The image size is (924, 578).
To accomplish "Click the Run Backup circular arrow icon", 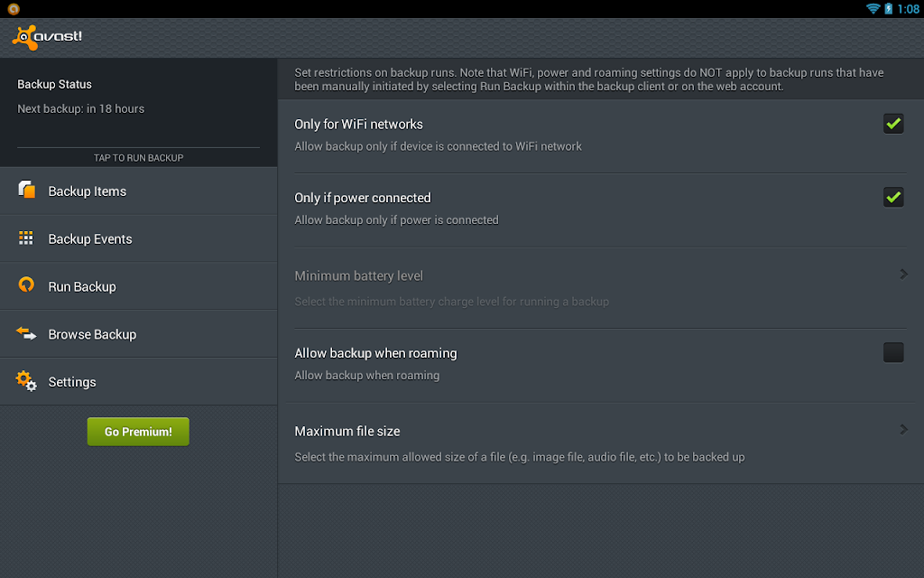I will click(26, 284).
